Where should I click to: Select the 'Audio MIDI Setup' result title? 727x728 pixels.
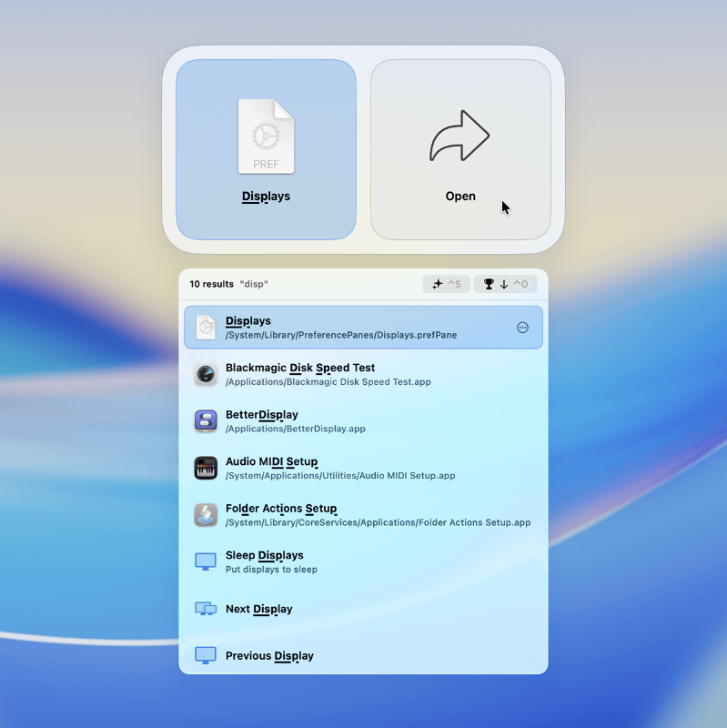pyautogui.click(x=271, y=461)
